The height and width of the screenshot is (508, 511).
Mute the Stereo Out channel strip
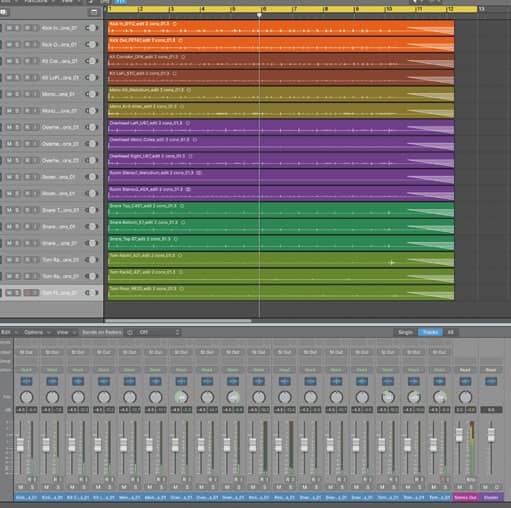460,487
